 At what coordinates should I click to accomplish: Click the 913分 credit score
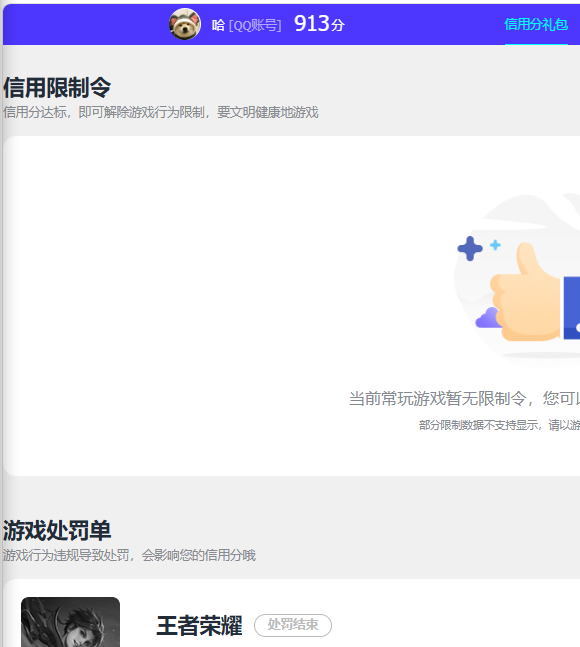coord(319,24)
